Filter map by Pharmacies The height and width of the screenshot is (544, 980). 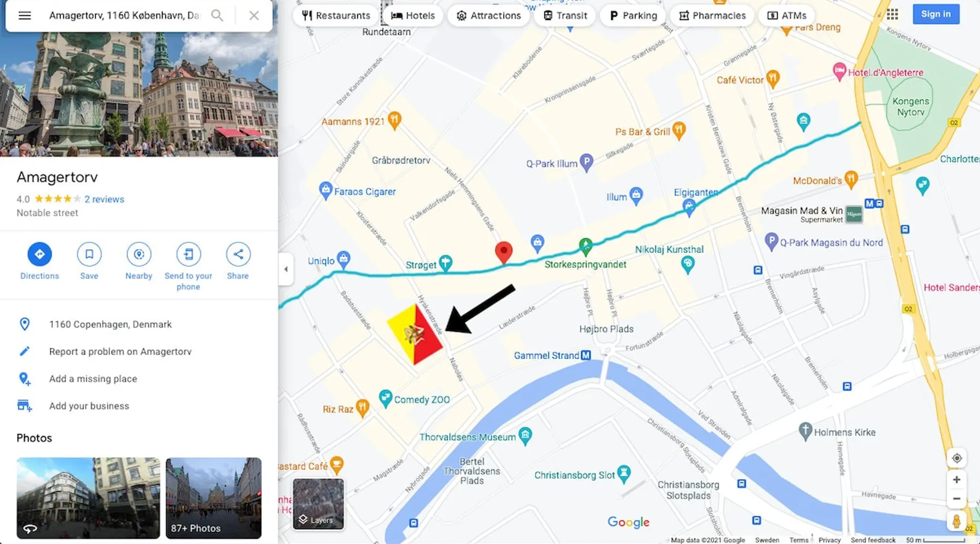pyautogui.click(x=712, y=15)
